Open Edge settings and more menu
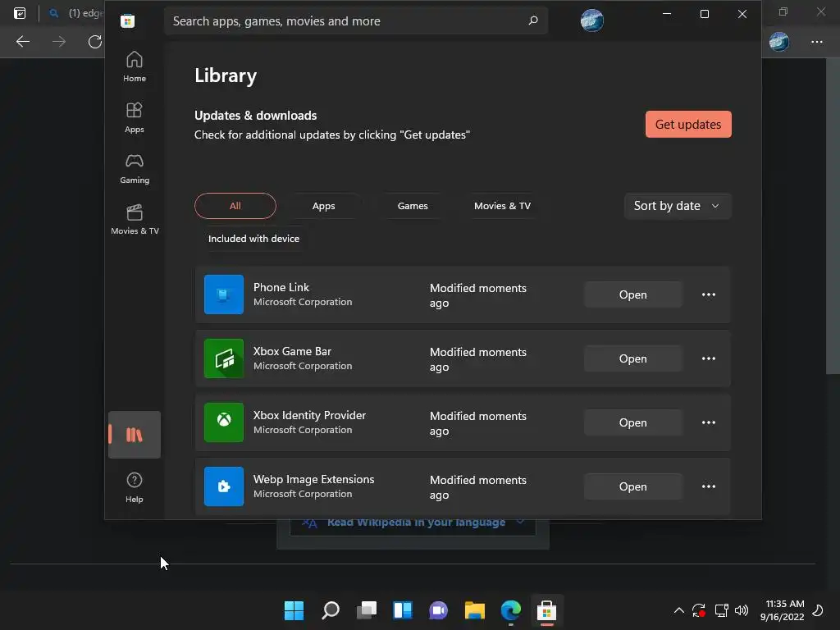The width and height of the screenshot is (840, 630). (x=816, y=42)
